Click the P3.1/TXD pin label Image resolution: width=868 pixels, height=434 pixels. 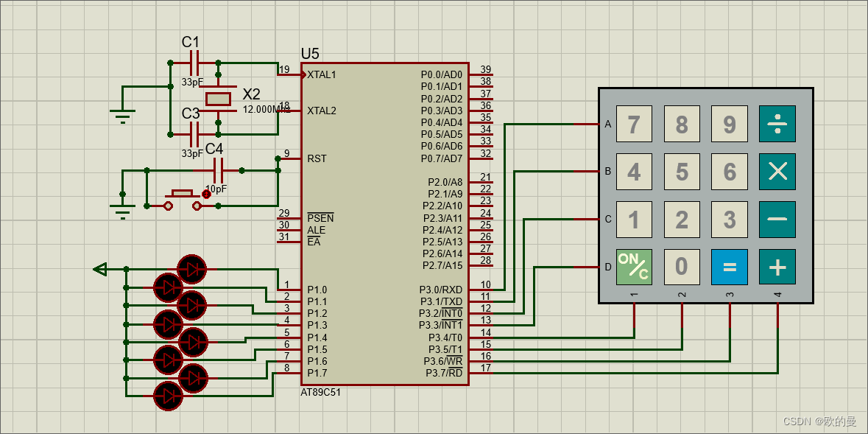pos(441,301)
